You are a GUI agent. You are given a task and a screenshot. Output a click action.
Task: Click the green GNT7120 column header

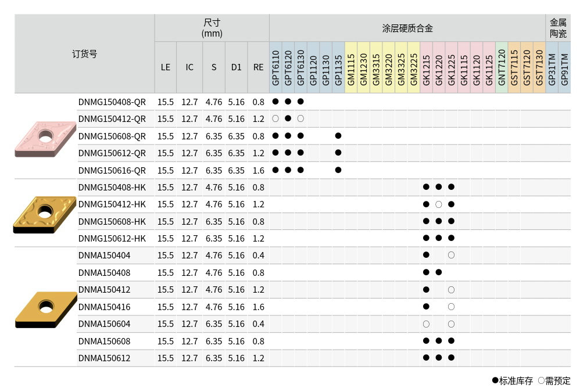[x=502, y=67]
